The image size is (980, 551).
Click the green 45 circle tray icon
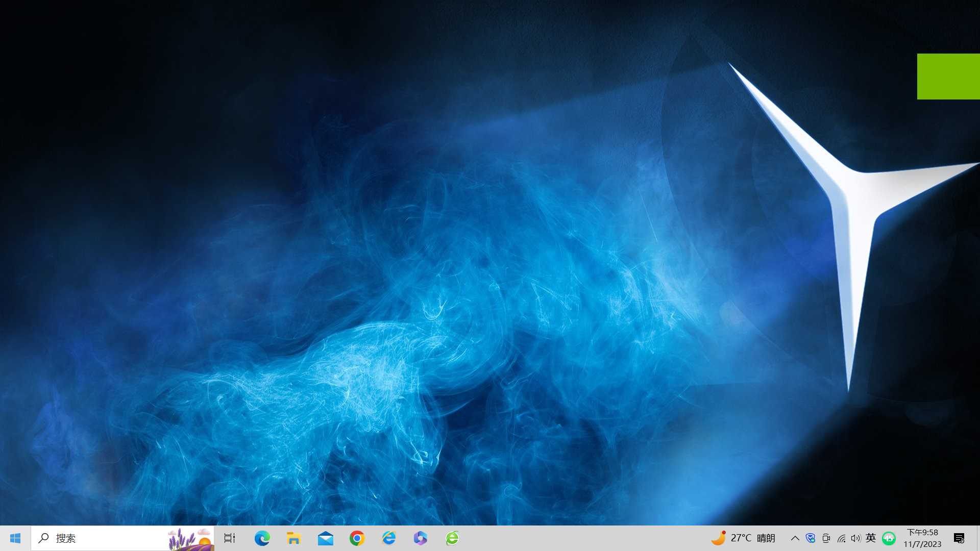889,538
